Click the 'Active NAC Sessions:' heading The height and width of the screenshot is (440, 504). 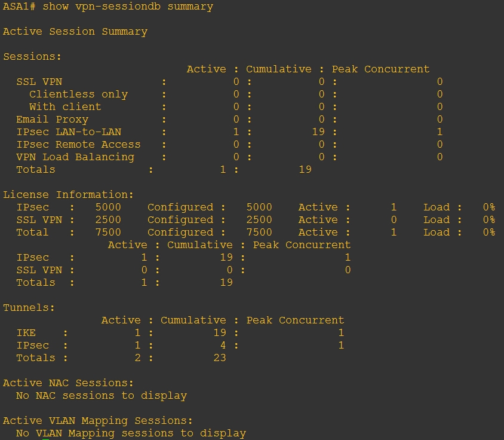coord(68,383)
